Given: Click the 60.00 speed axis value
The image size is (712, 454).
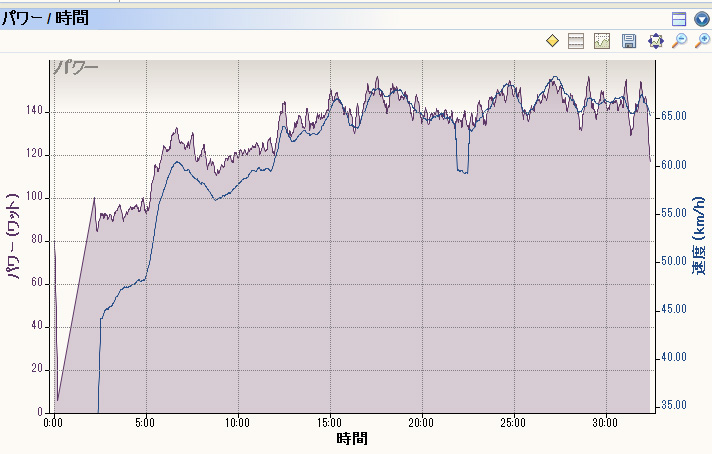Looking at the screenshot, I should (673, 165).
